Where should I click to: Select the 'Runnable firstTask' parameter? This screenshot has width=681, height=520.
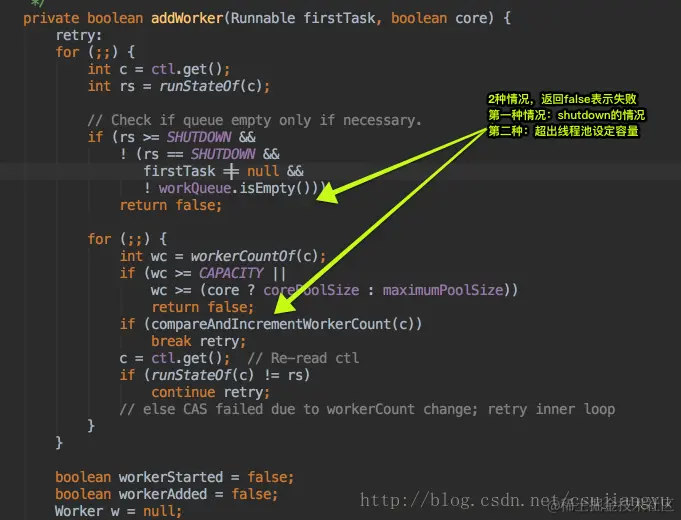(x=303, y=18)
